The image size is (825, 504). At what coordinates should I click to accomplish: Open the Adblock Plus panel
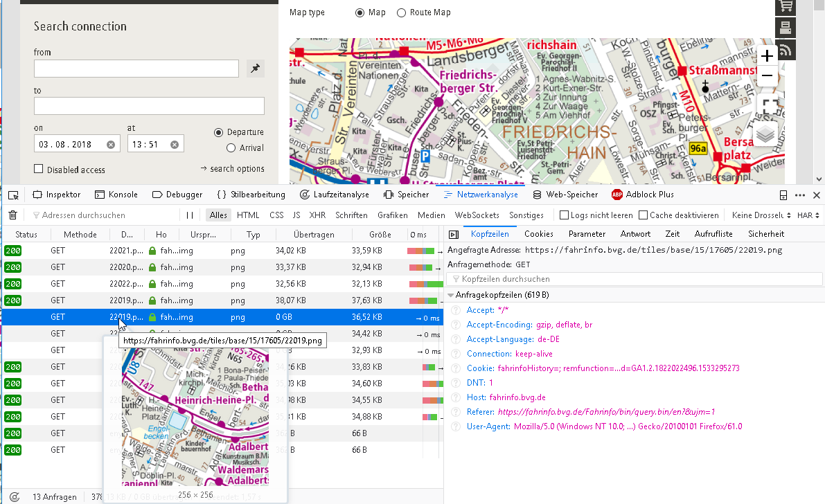(642, 195)
